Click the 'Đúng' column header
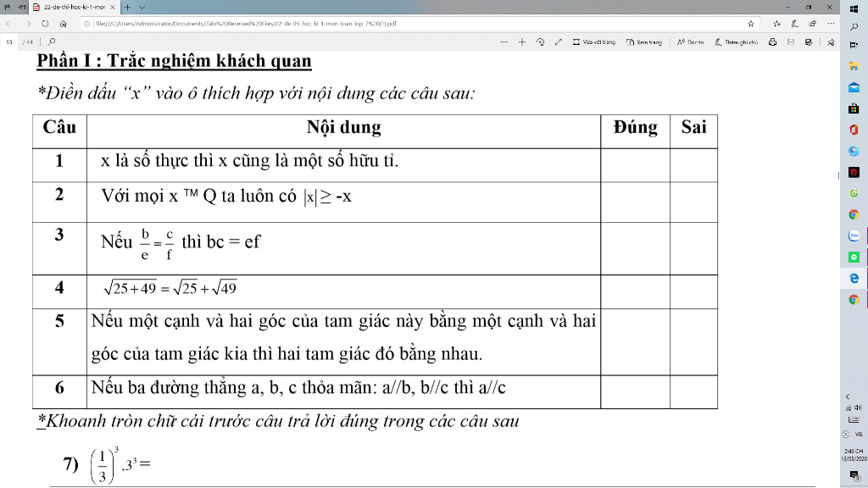This screenshot has height=488, width=868. click(636, 127)
